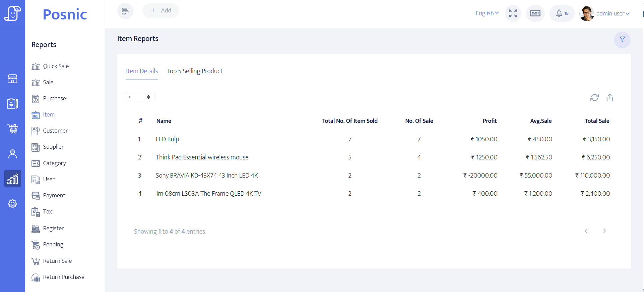Viewport: 644px width, 292px height.
Task: Open settings gear in left rail
Action: [12, 204]
